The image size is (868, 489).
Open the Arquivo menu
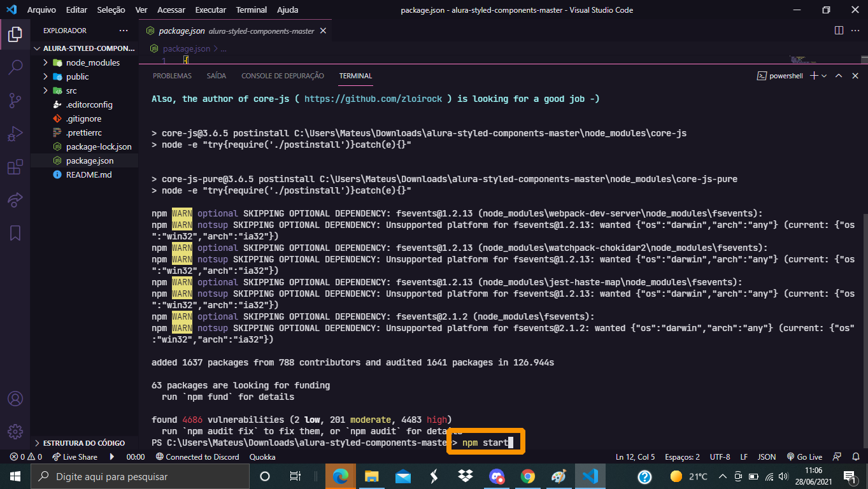pos(41,10)
